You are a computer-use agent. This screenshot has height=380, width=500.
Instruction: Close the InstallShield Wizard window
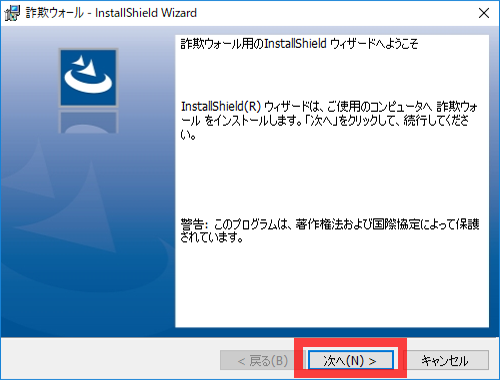tap(484, 13)
